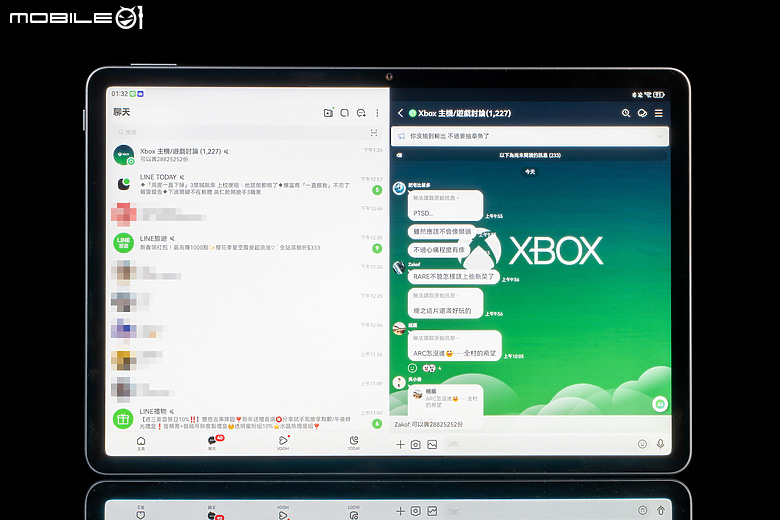This screenshot has height=520, width=780.
Task: Tap the QR scan icon in search bar
Action: [374, 132]
